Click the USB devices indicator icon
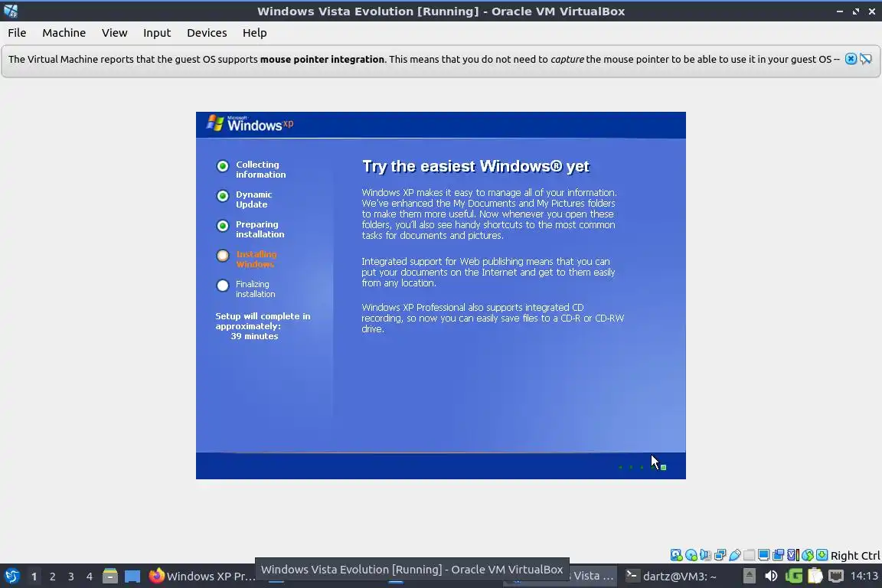 tap(735, 555)
